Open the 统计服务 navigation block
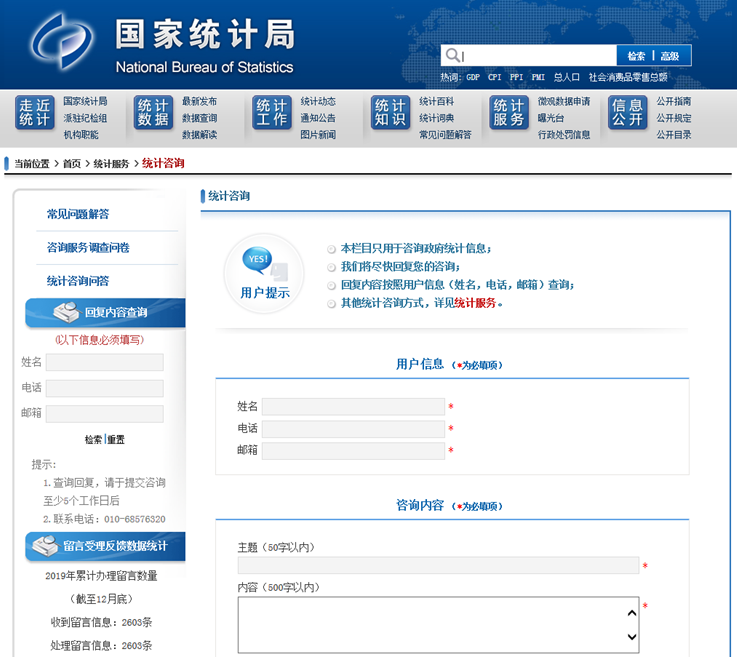The height and width of the screenshot is (657, 737). pyautogui.click(x=508, y=113)
